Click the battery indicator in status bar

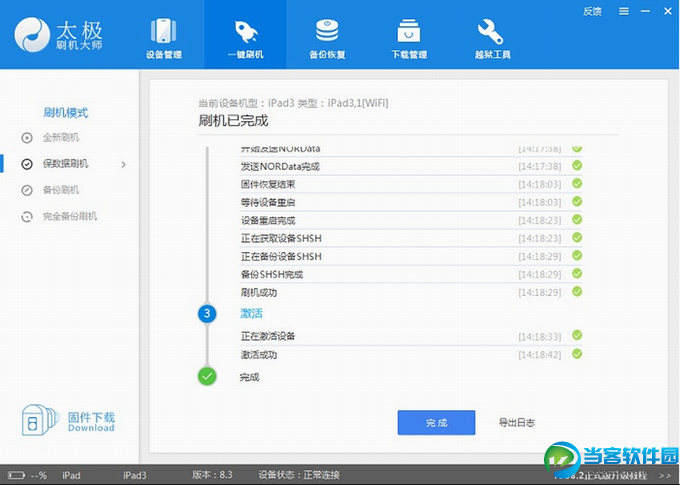pos(19,475)
